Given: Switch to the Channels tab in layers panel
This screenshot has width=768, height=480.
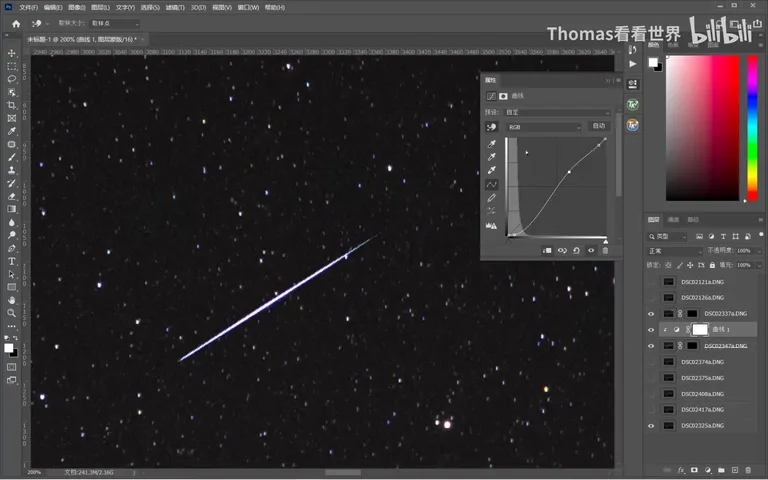Looking at the screenshot, I should [x=673, y=220].
